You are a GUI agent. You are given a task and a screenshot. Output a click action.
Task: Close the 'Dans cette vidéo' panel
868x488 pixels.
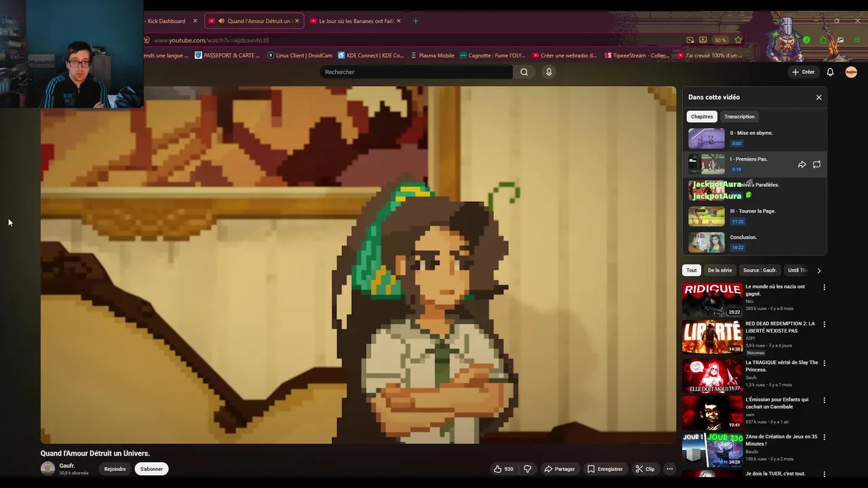point(818,98)
